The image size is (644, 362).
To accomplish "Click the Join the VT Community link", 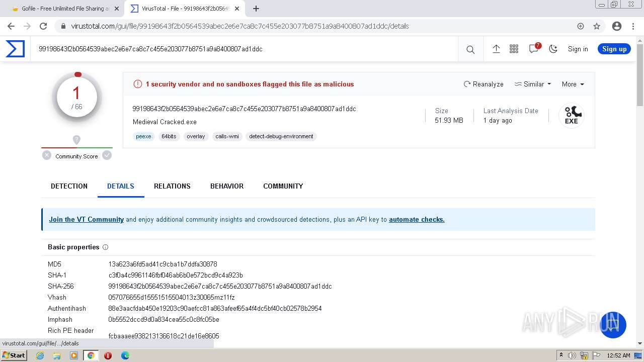I will pos(86,219).
